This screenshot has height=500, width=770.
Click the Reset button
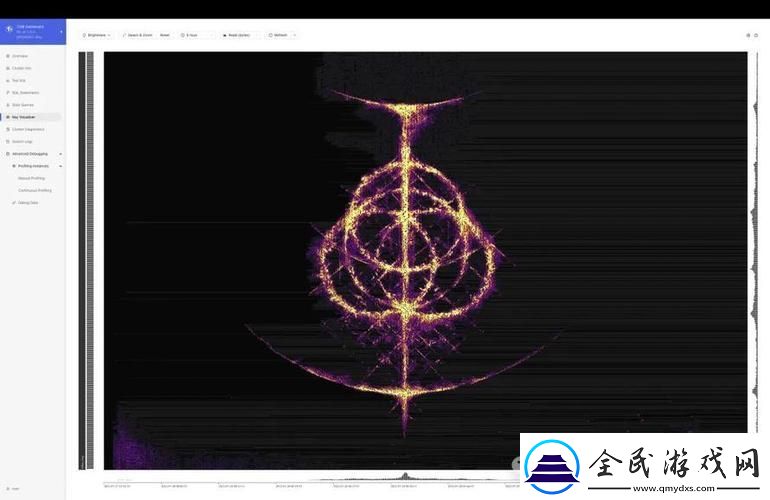(x=165, y=35)
